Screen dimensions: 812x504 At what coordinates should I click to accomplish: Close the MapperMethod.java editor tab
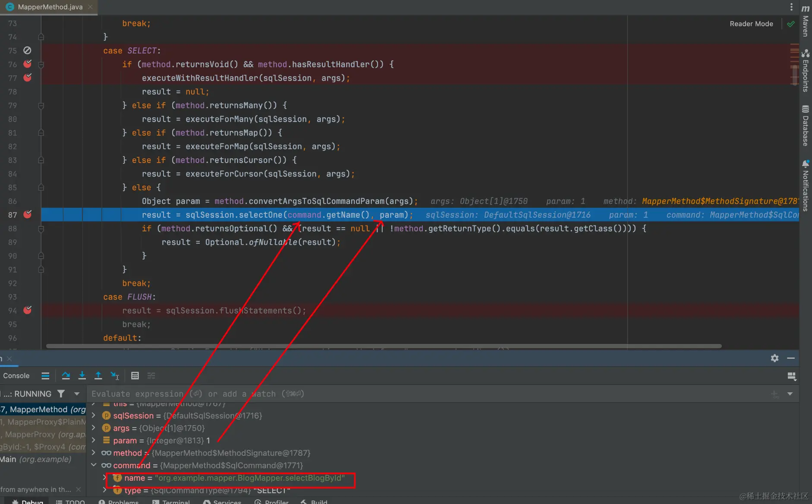click(x=90, y=7)
